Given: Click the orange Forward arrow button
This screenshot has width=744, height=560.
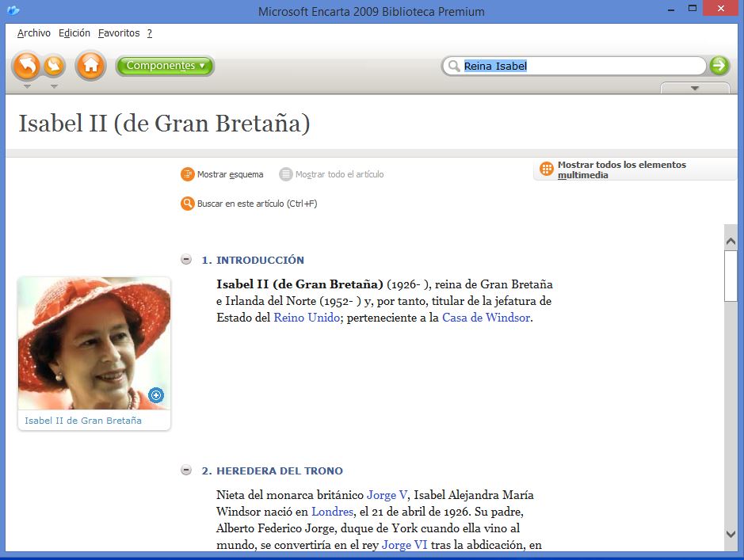Looking at the screenshot, I should coord(54,66).
